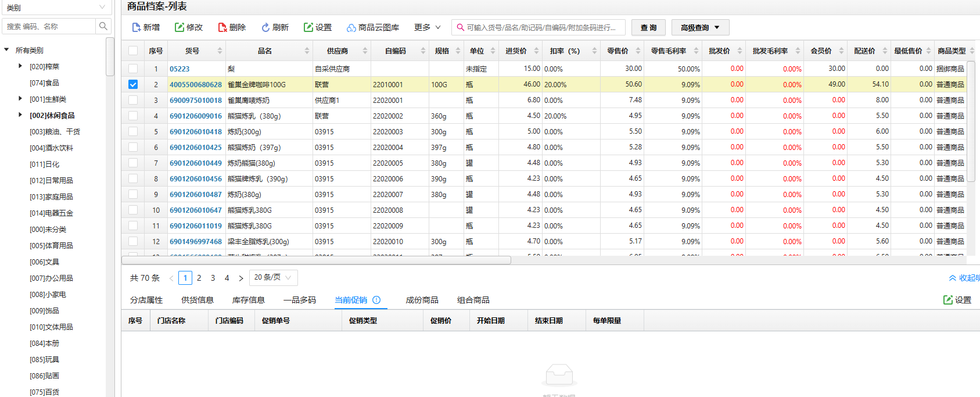Switch to the 组合商品 tab
Viewport: 980px width, 397px height.
(x=473, y=300)
